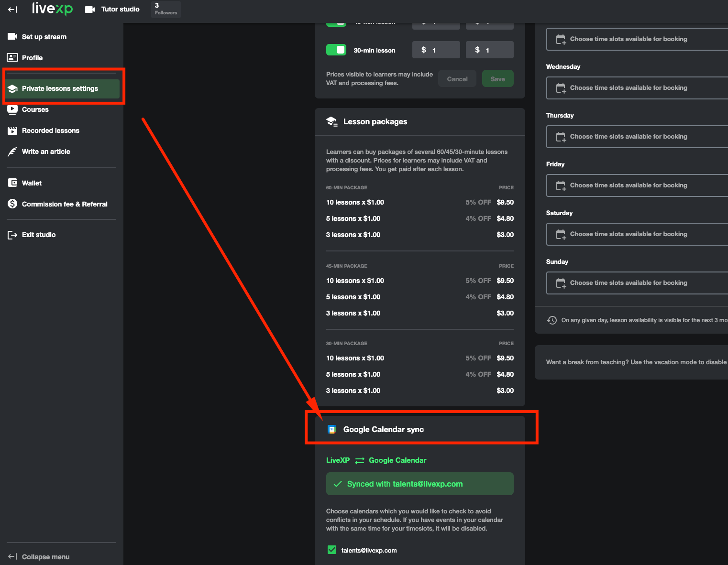Cancel the lesson price changes

[x=457, y=79]
